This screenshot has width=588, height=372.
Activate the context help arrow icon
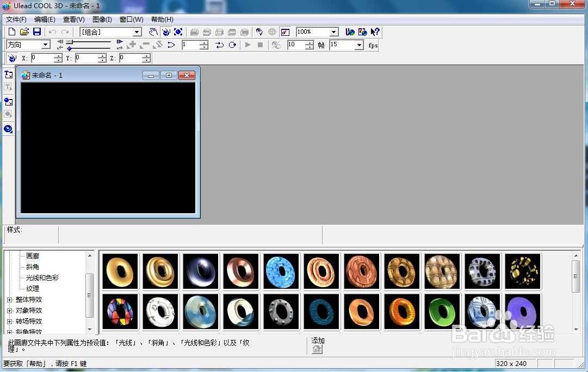375,32
